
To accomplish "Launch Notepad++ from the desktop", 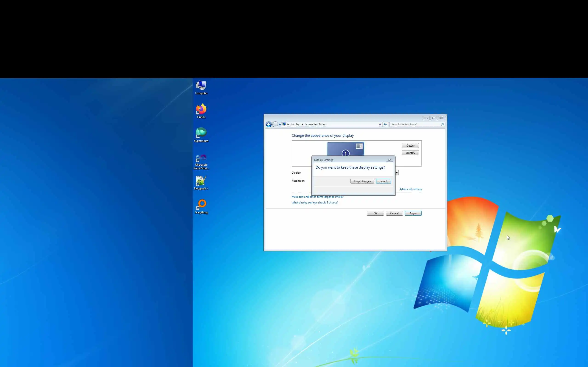I will click(x=201, y=182).
